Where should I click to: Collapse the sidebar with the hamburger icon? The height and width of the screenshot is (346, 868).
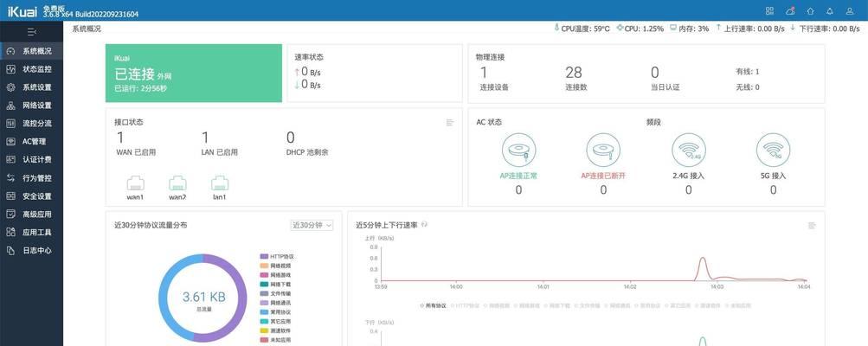click(31, 32)
